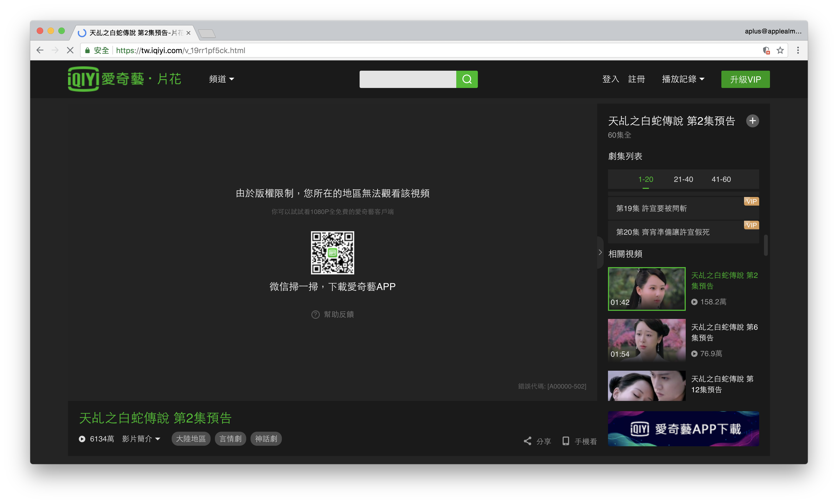Click the 76.9萬 view count

coord(711,353)
